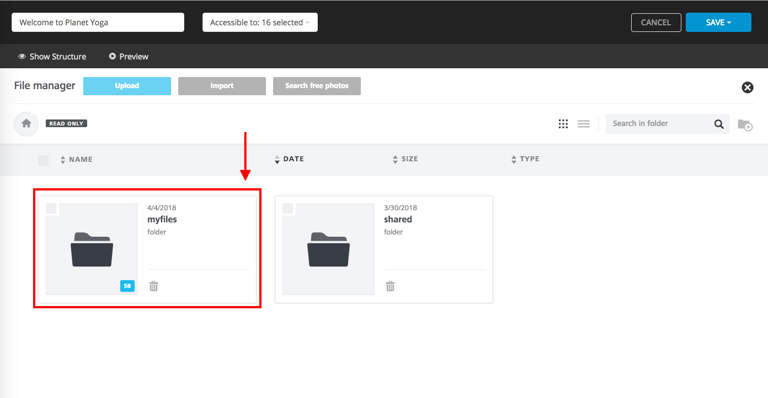Check the shared folder checkbox
Viewport: 768px width, 398px height.
click(288, 209)
